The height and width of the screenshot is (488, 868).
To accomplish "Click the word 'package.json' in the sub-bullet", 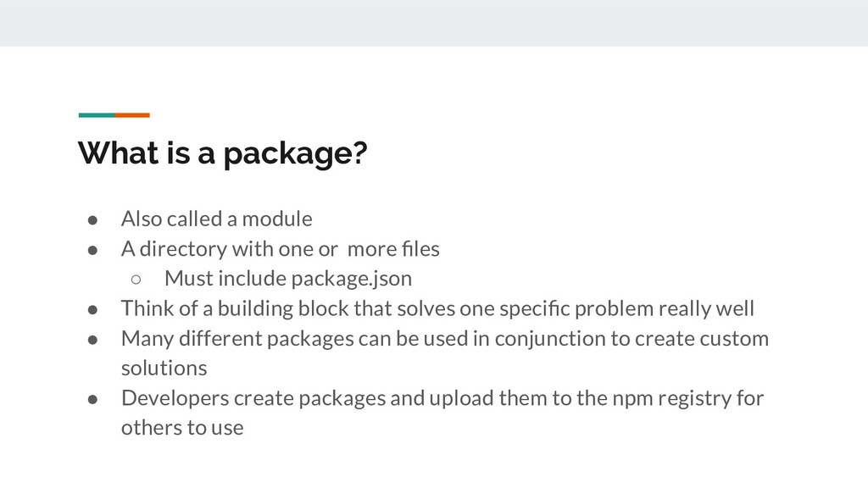I will click(x=351, y=279).
